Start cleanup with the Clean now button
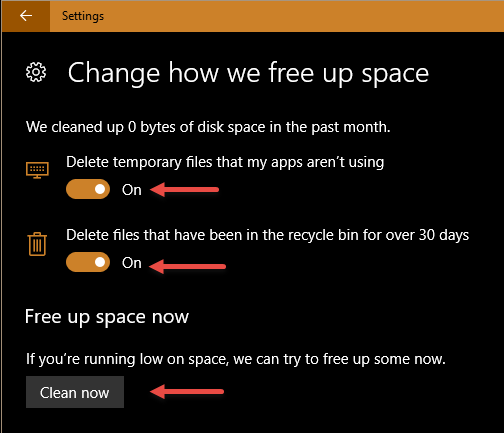 click(x=75, y=392)
